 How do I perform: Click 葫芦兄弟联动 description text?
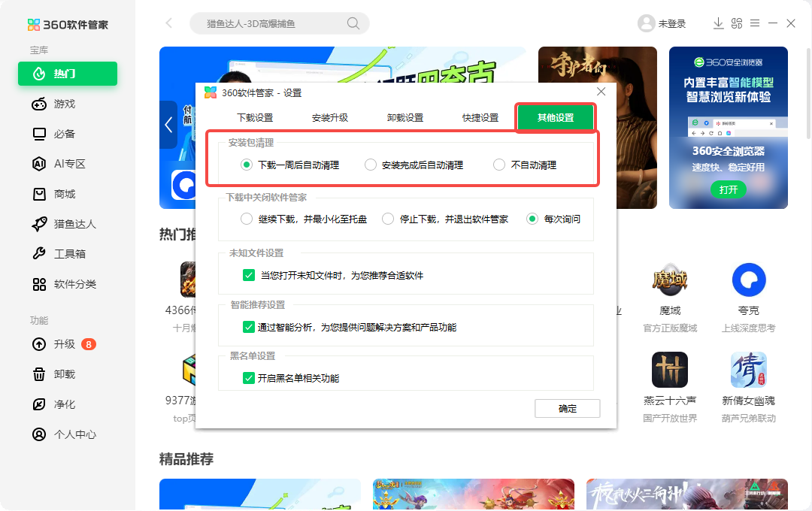749,419
